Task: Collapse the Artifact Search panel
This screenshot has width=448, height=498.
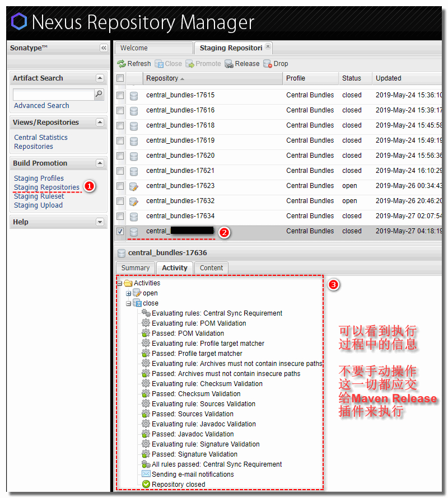Action: point(100,78)
